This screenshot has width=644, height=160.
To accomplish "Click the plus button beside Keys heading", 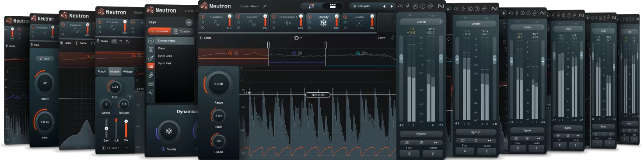I will coord(189,22).
